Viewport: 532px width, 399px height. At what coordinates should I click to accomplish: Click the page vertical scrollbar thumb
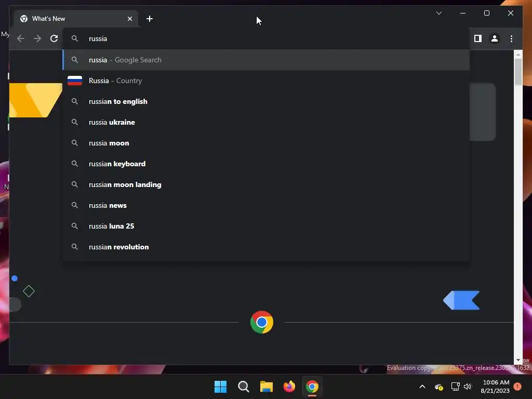518,72
